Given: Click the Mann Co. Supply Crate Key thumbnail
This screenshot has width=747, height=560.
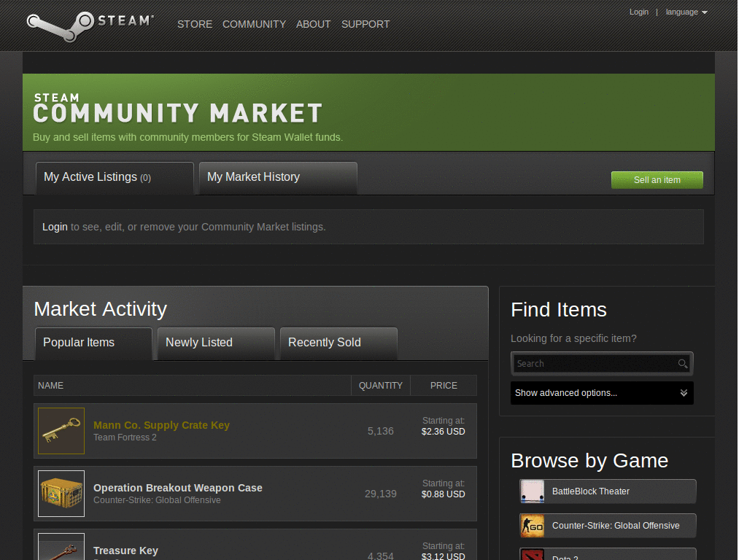Looking at the screenshot, I should 61,430.
